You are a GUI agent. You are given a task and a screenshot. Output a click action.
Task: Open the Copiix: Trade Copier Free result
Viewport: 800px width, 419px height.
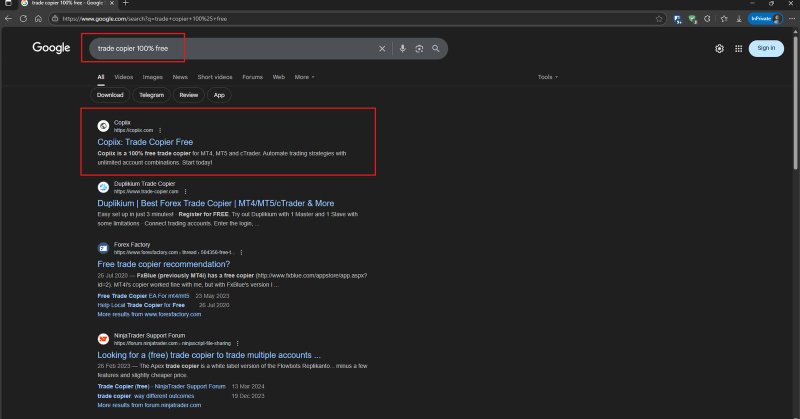pyautogui.click(x=145, y=142)
